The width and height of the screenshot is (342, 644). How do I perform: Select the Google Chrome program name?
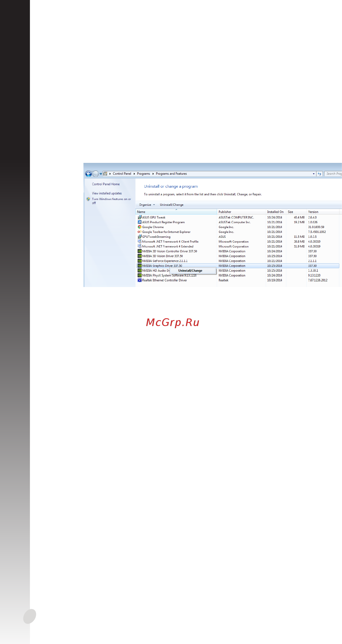click(x=153, y=227)
